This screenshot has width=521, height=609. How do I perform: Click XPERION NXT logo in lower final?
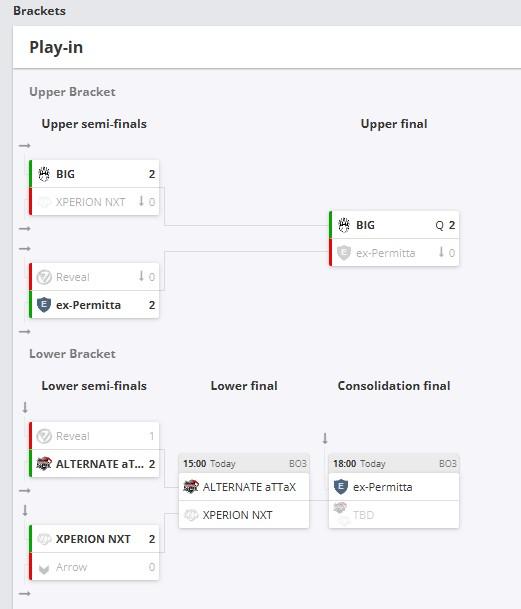(x=191, y=515)
